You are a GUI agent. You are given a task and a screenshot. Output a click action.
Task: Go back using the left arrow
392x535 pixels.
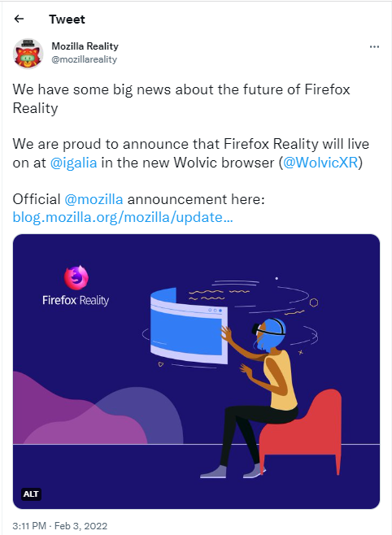19,19
